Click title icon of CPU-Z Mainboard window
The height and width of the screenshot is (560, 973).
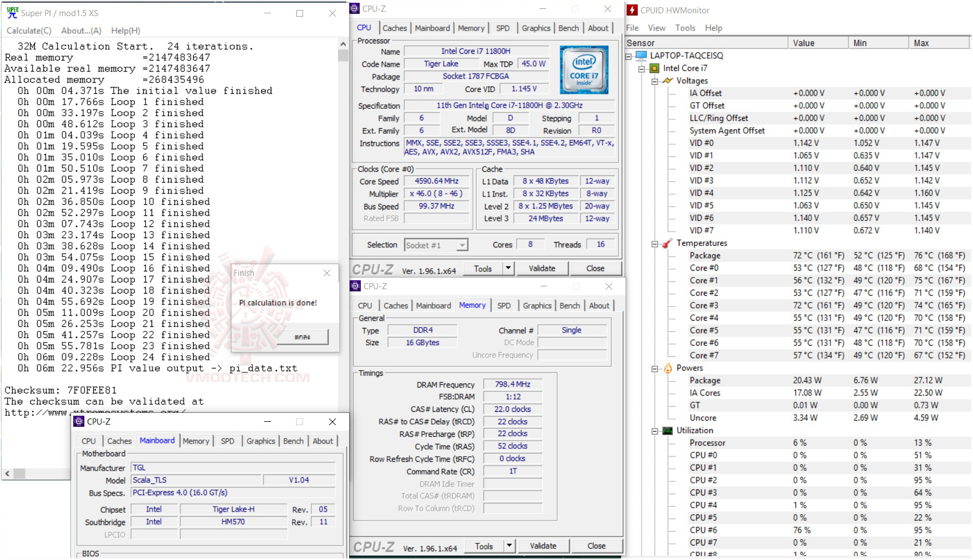coord(79,421)
